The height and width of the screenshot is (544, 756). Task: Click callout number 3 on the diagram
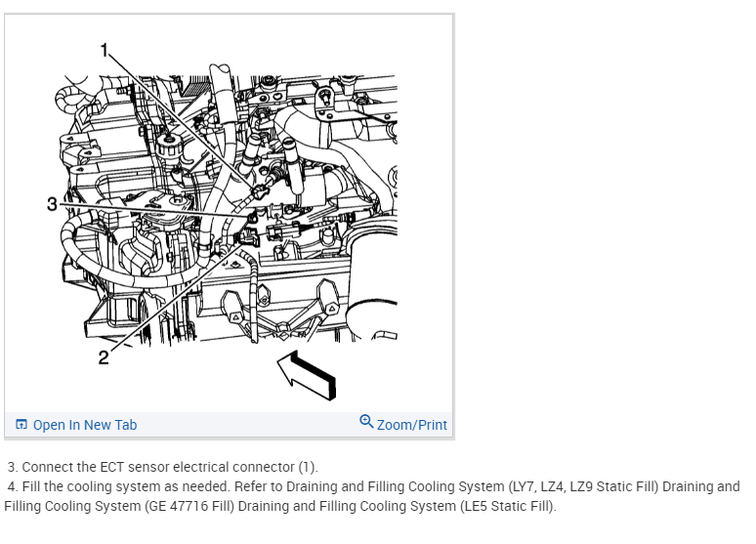pyautogui.click(x=52, y=204)
